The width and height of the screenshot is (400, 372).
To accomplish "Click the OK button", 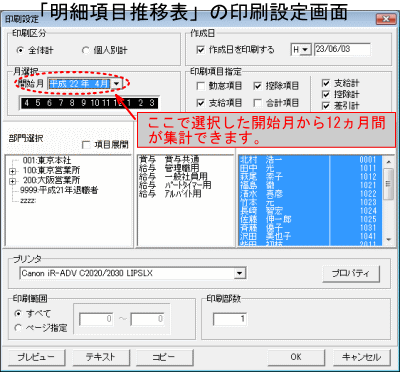I will (296, 357).
